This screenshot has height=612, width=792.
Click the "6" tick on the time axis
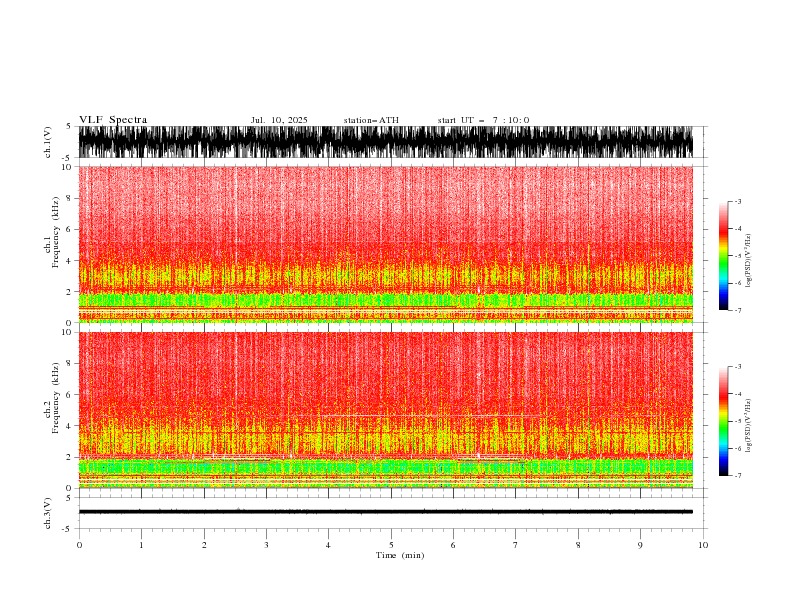click(x=453, y=545)
